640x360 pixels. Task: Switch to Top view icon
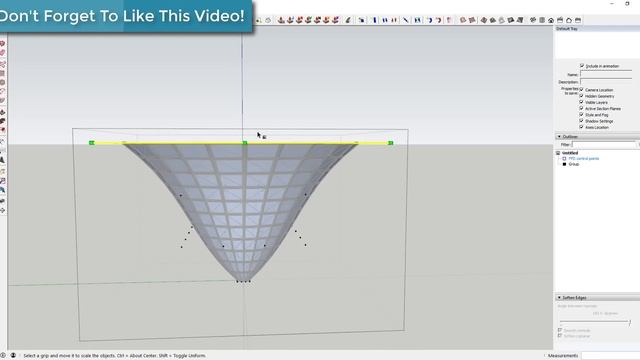point(542,20)
